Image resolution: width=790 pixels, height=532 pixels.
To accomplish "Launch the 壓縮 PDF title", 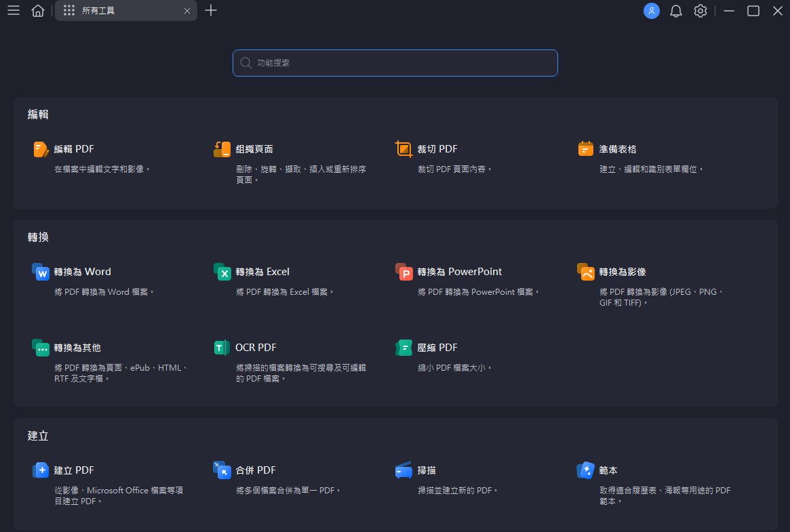I will click(x=437, y=348).
